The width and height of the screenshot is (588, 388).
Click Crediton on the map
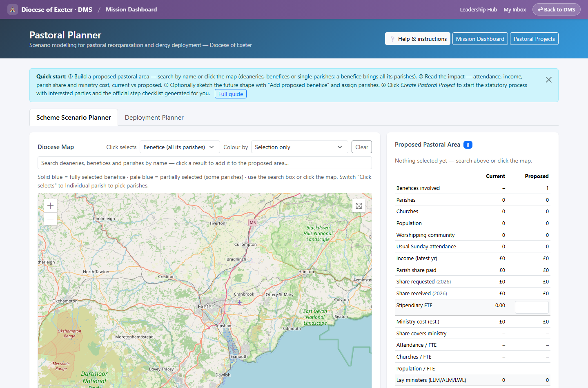point(166,277)
